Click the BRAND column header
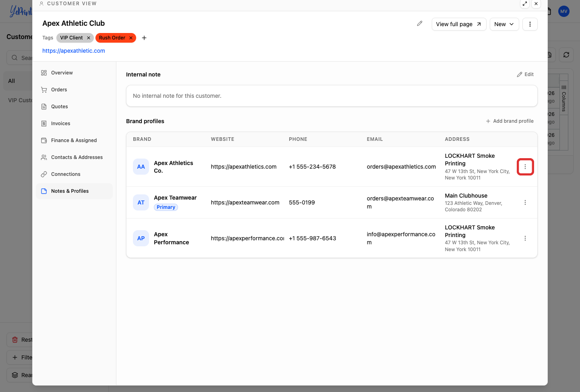 142,139
